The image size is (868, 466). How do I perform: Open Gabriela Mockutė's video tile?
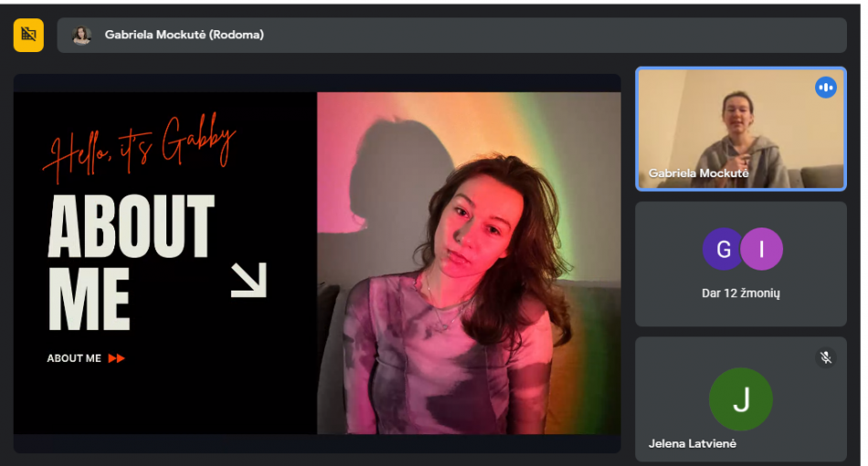741,129
